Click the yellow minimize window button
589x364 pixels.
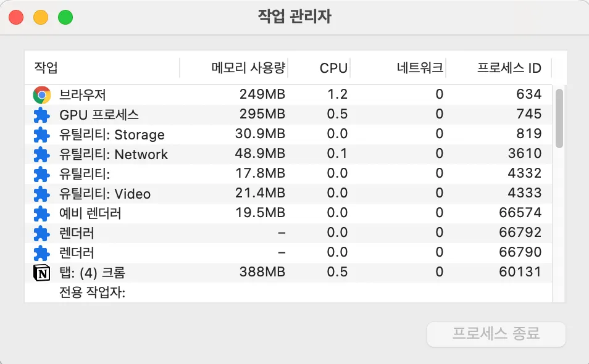click(41, 17)
